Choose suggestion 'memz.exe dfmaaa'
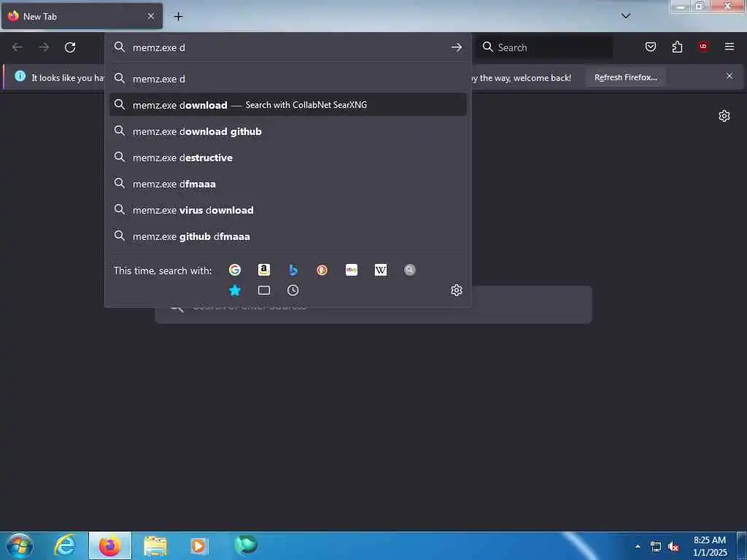 (287, 183)
